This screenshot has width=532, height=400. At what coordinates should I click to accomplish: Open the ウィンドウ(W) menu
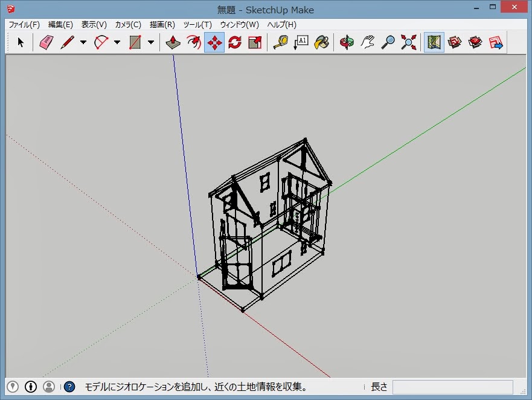(x=239, y=25)
